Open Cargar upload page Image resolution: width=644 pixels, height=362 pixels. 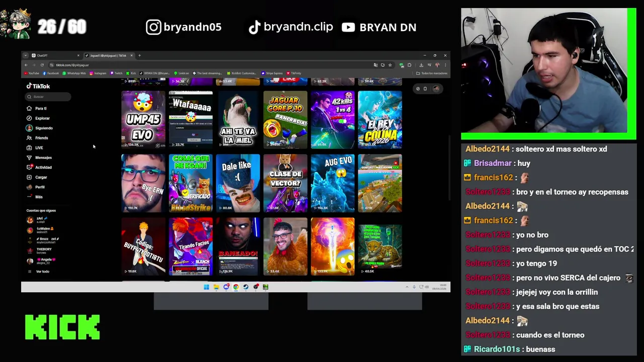click(x=37, y=177)
